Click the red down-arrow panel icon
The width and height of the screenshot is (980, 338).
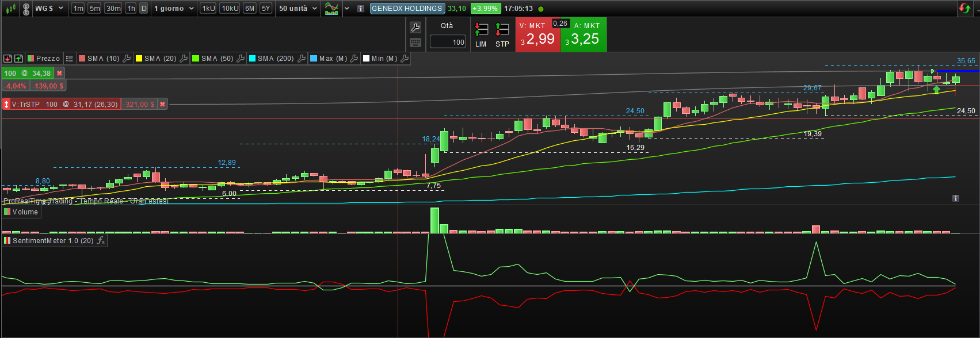coord(7,59)
